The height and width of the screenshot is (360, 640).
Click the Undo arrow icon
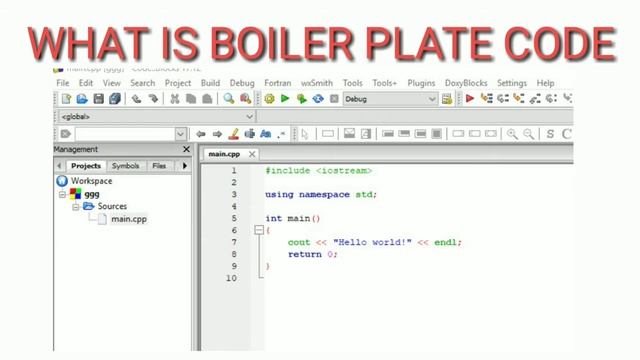click(x=136, y=99)
